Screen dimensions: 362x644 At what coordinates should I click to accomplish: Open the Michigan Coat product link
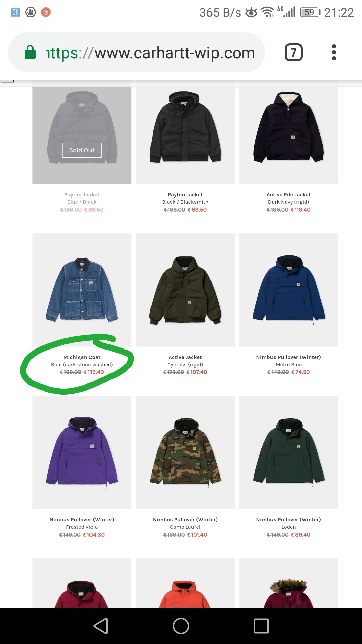click(82, 357)
